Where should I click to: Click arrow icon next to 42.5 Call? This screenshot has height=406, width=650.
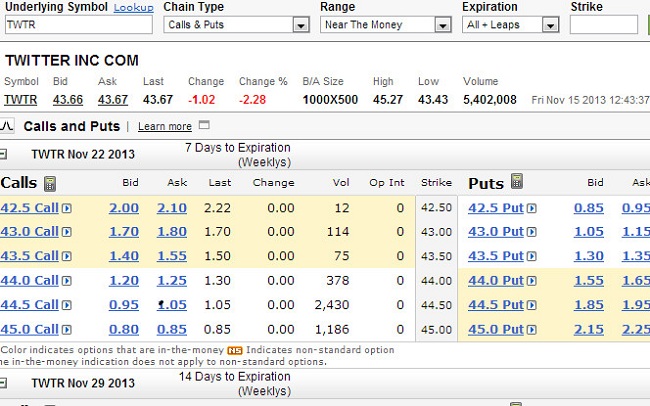point(67,208)
